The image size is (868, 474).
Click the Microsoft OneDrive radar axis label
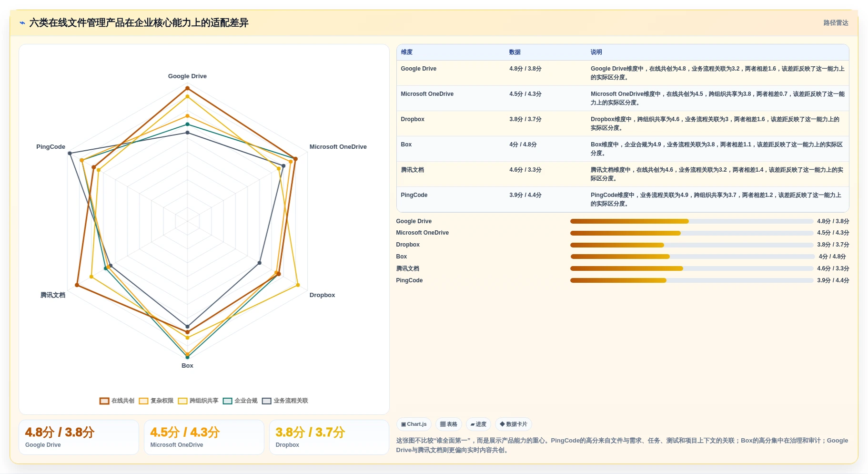[x=338, y=147]
